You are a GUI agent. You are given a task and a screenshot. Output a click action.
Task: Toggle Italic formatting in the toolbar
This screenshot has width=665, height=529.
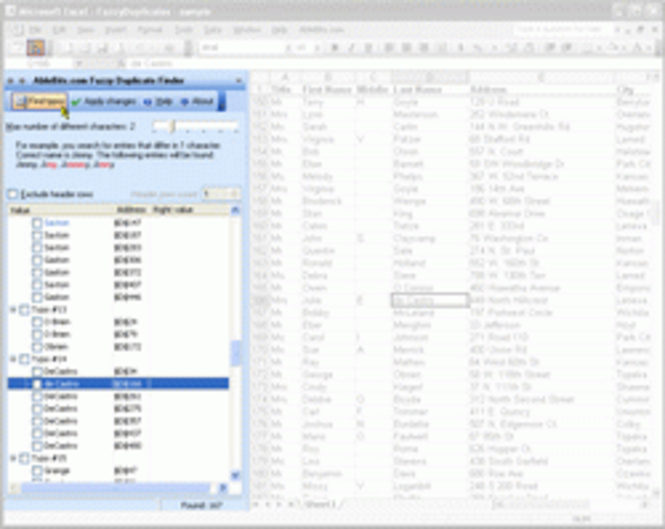tap(352, 48)
